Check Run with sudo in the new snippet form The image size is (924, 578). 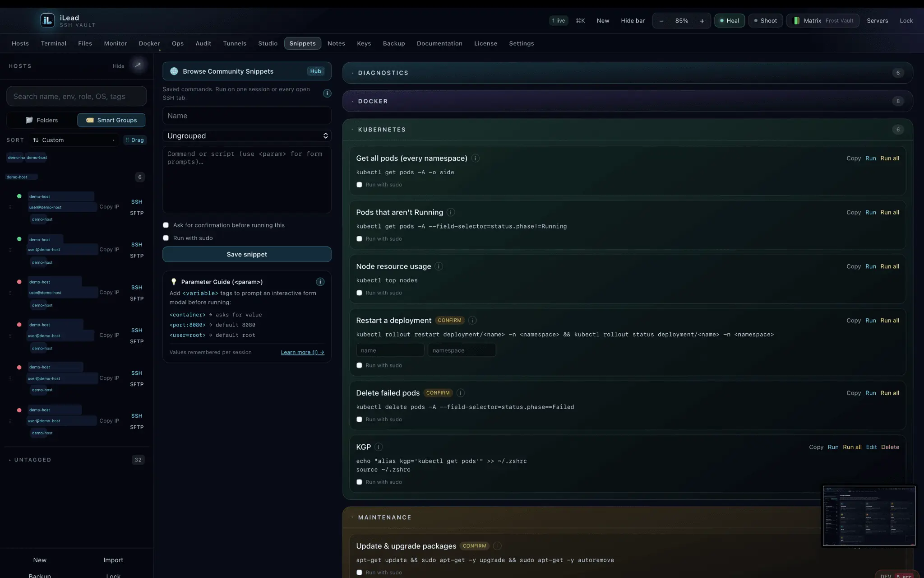pyautogui.click(x=166, y=238)
